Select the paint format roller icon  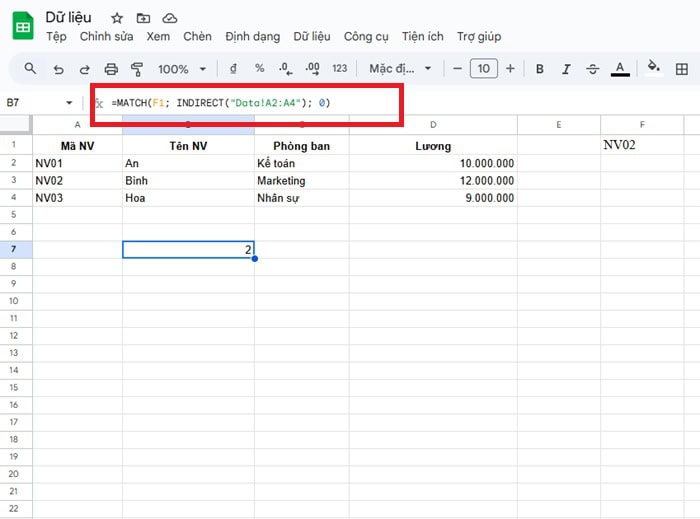[x=137, y=69]
